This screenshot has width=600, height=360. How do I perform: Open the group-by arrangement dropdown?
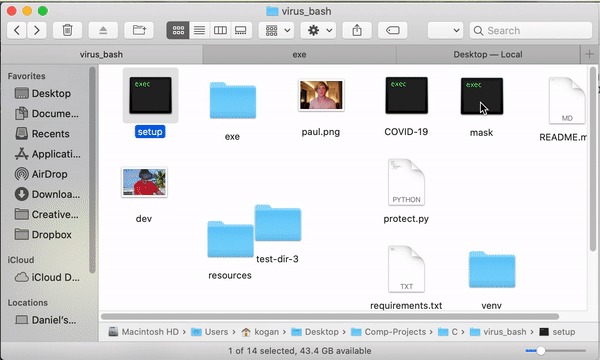click(x=277, y=30)
